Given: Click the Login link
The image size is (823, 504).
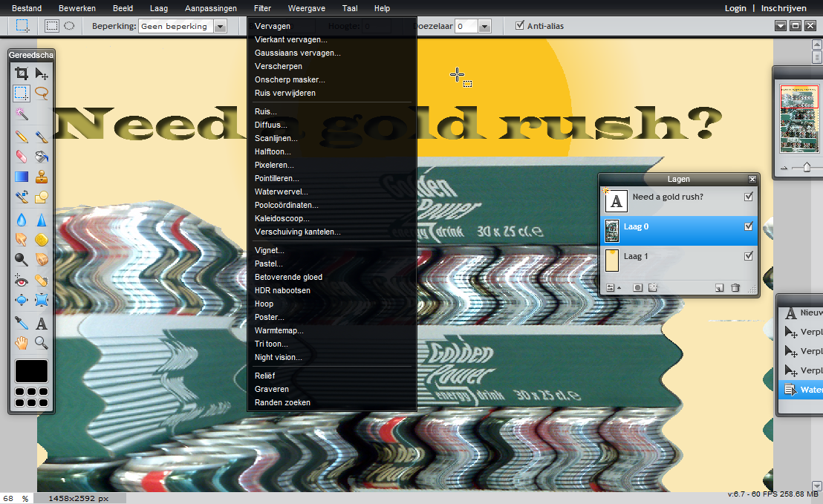Looking at the screenshot, I should pyautogui.click(x=735, y=8).
